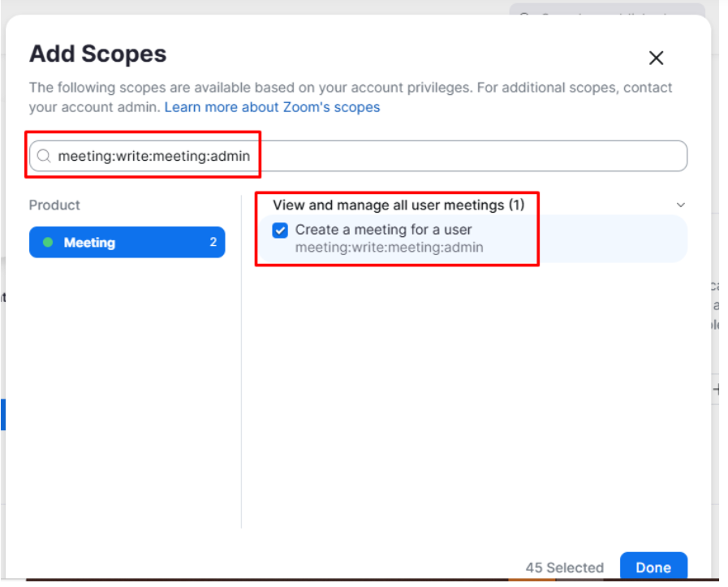
Task: Click the blue selection bar at left edge
Action: coord(2,414)
